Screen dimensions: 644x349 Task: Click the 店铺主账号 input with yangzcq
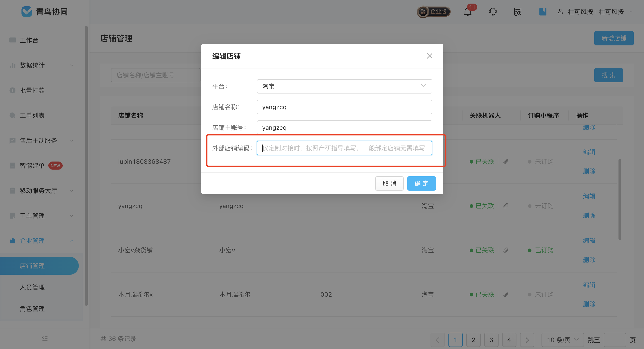pos(344,128)
